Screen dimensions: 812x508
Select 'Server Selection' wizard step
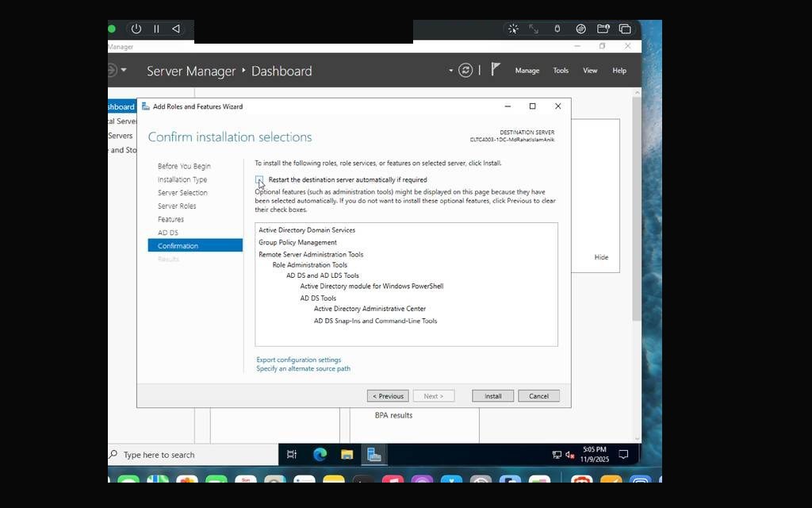[182, 193]
